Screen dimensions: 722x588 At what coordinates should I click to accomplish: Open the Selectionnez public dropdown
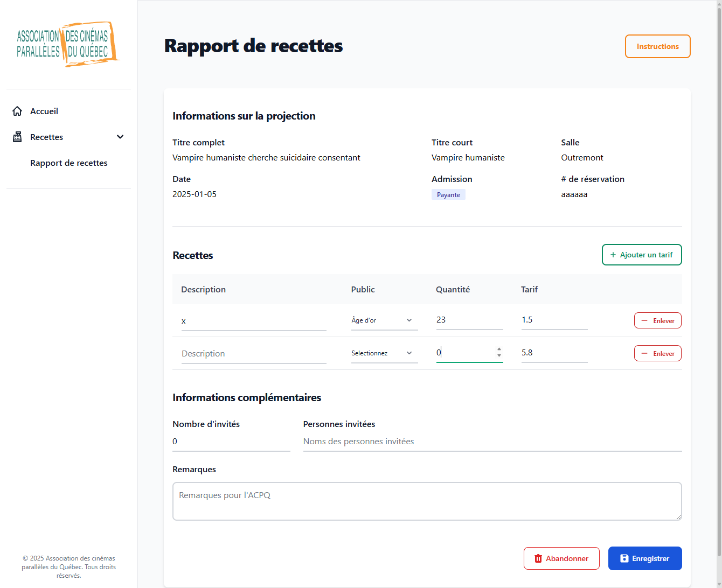(384, 353)
